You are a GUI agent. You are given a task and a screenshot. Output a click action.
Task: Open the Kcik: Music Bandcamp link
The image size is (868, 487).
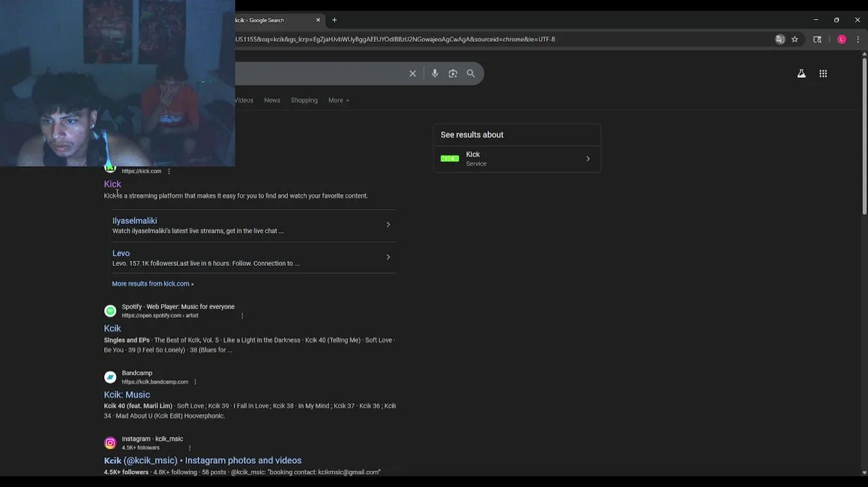coord(127,394)
